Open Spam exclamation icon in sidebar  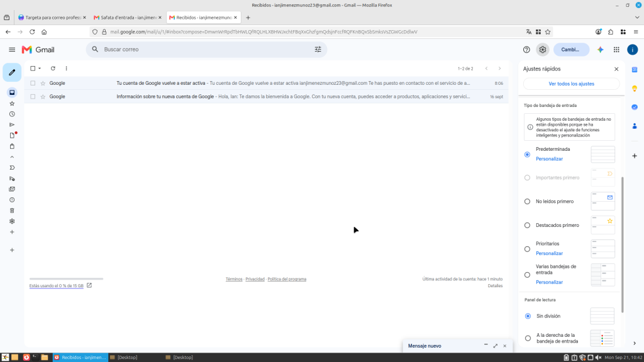coord(12,200)
